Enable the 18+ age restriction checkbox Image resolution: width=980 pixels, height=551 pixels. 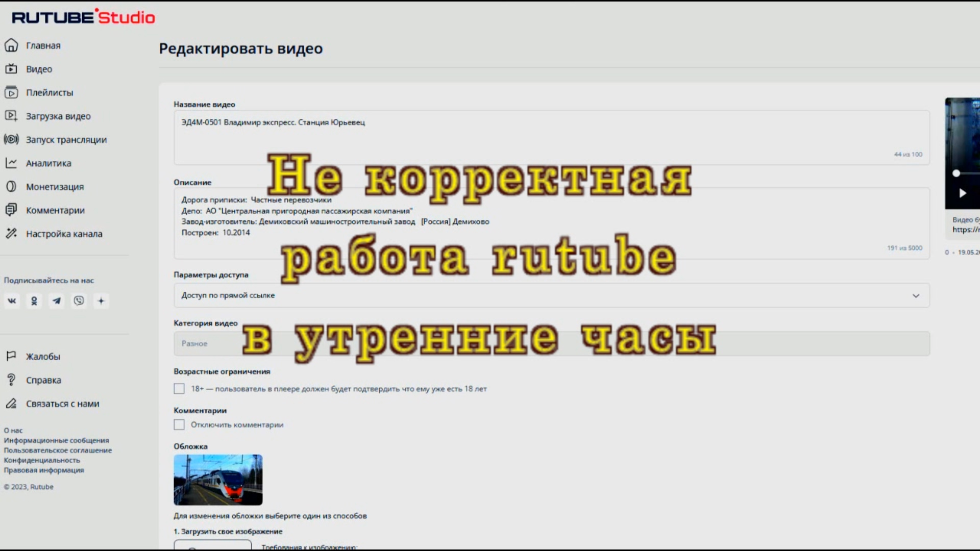(179, 389)
